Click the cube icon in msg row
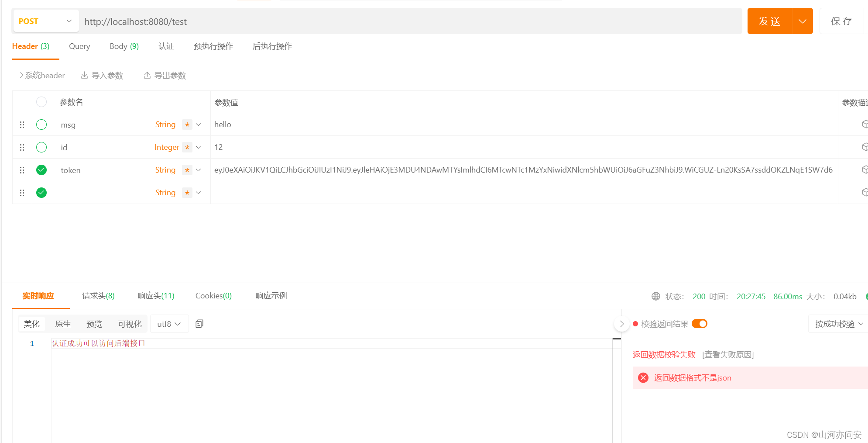868x443 pixels. (x=865, y=124)
